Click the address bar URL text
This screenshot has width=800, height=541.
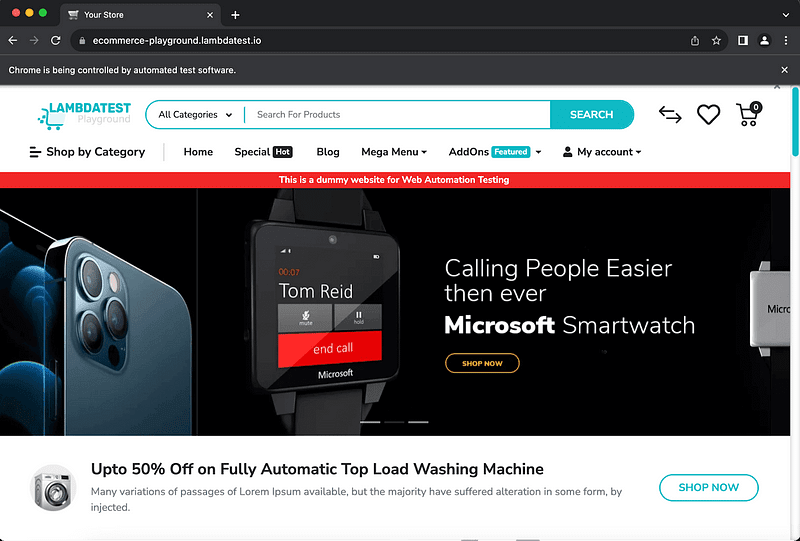click(177, 40)
